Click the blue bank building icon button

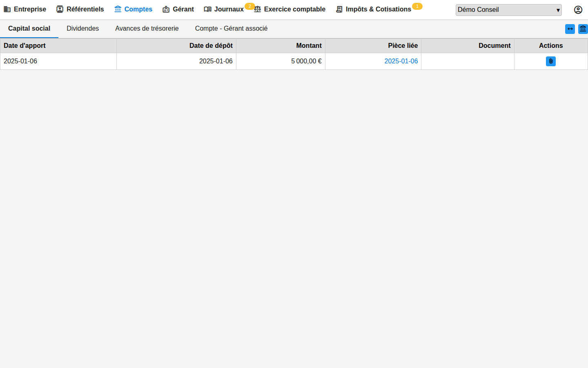click(583, 29)
